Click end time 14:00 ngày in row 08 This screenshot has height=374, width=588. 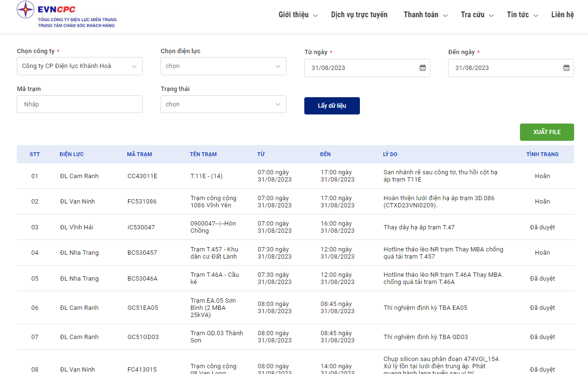[337, 370]
